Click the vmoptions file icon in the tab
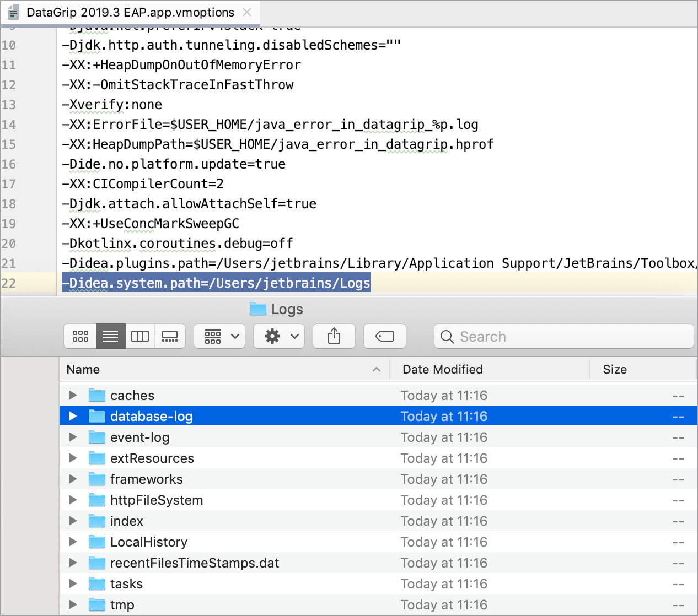The width and height of the screenshot is (698, 616). click(x=12, y=12)
